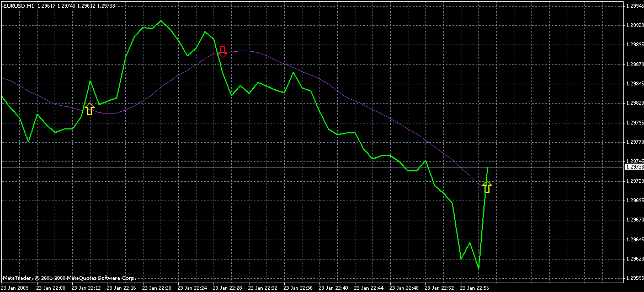Screen dimensions: 644x292
Task: Click the 1.29820 price scale label
Action: (634, 104)
